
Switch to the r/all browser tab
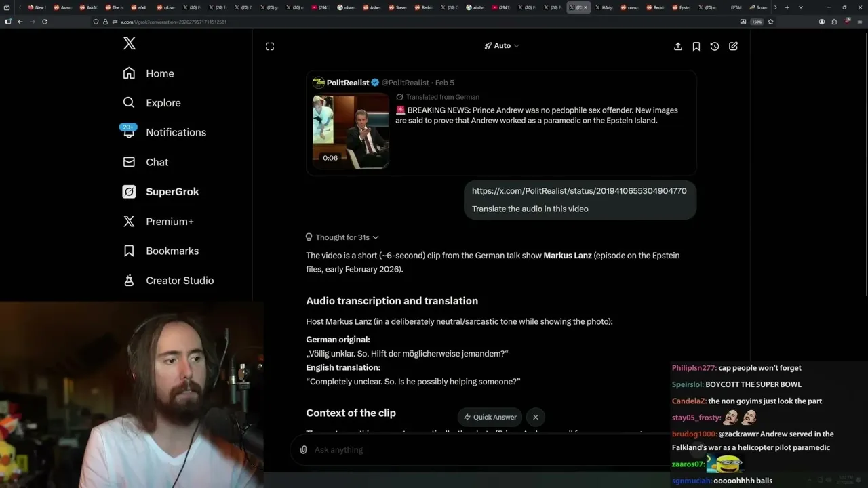(x=140, y=7)
